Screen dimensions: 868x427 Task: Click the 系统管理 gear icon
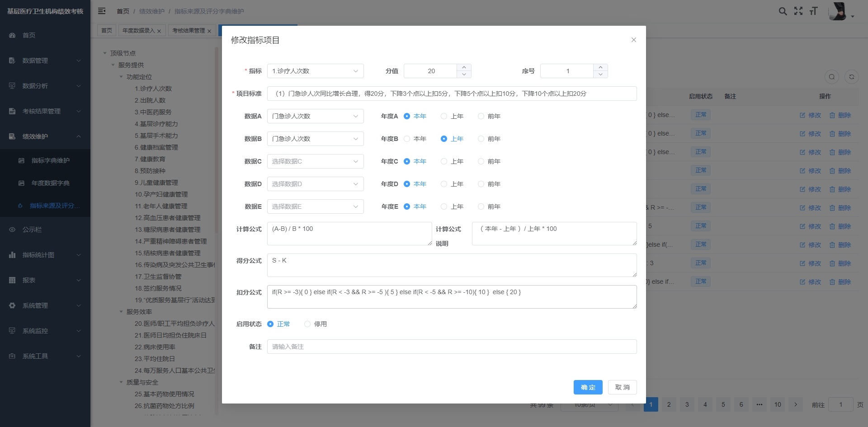12,305
